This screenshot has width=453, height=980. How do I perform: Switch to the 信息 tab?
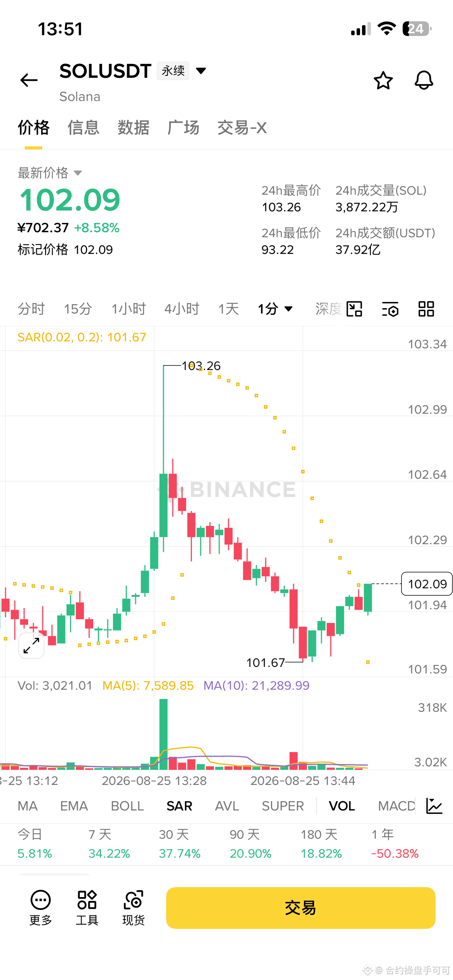tap(84, 127)
